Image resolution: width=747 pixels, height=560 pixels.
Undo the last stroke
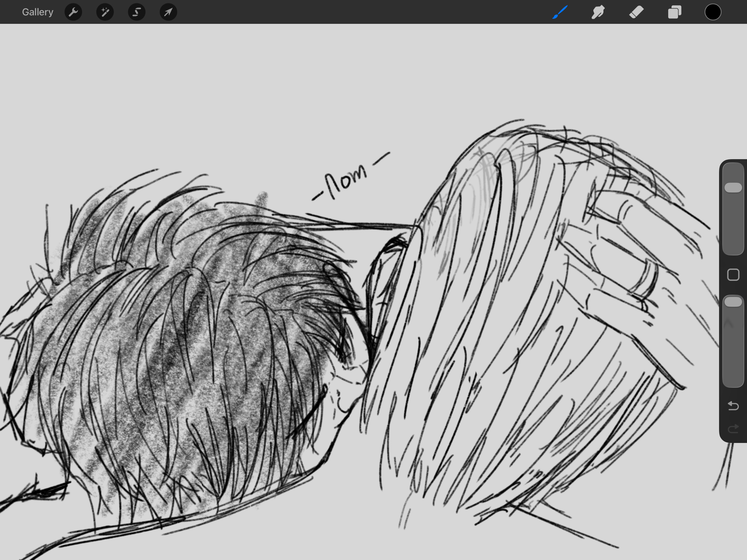(733, 406)
